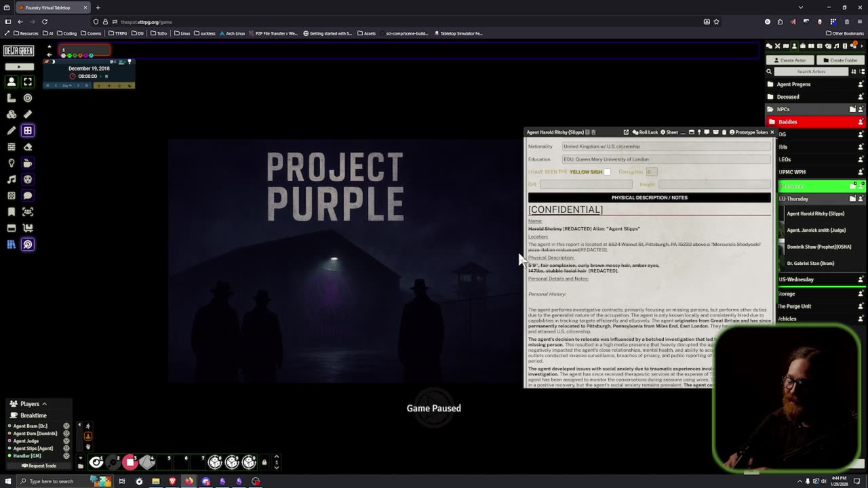Select the Token Controls tool icon
Screen dimensions: 868x488
point(12,81)
